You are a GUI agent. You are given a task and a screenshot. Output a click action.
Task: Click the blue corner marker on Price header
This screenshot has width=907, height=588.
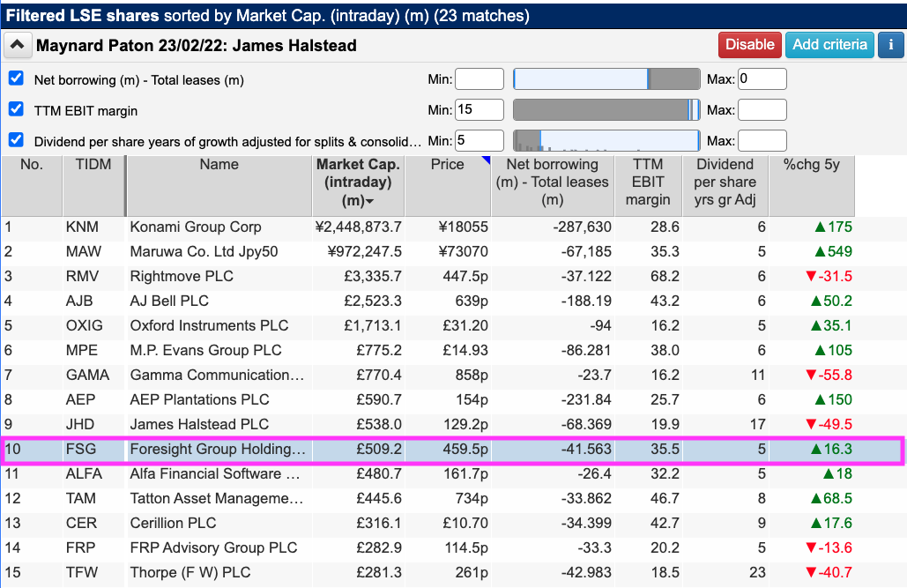(487, 160)
